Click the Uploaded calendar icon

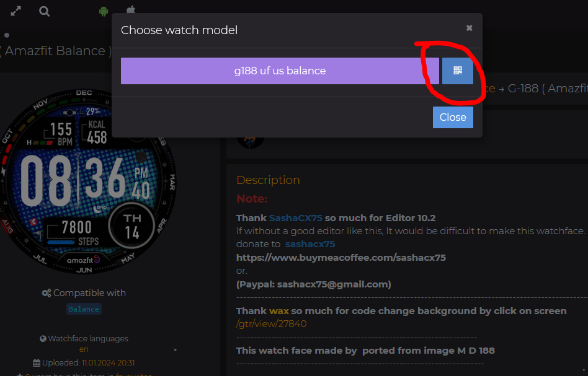[x=37, y=362]
